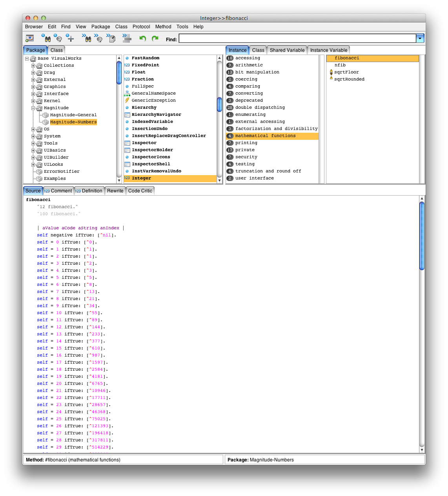This screenshot has width=448, height=496.
Task: Open the Help menu
Action: pyautogui.click(x=199, y=27)
